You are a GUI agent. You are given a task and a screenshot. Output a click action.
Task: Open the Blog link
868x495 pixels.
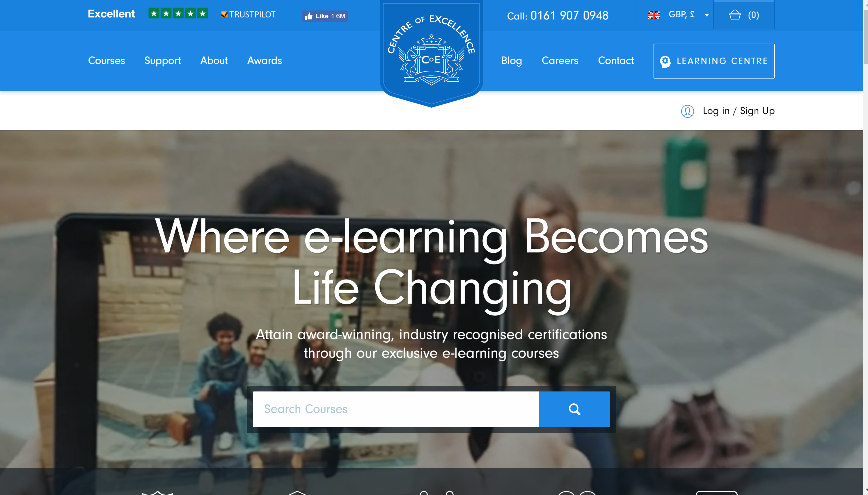click(x=512, y=60)
